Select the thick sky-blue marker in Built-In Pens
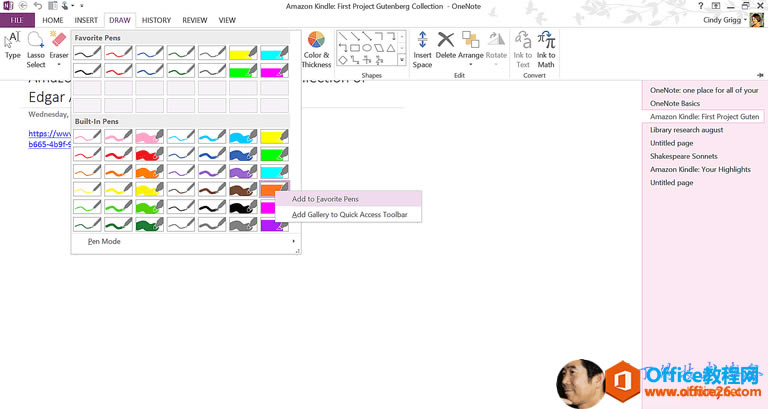The image size is (768, 409). pos(243,137)
